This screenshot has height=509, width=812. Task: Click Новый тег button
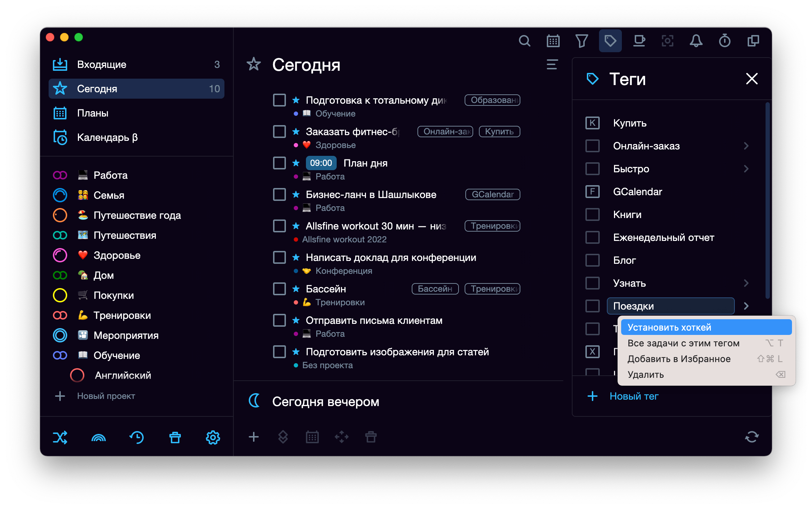point(623,396)
